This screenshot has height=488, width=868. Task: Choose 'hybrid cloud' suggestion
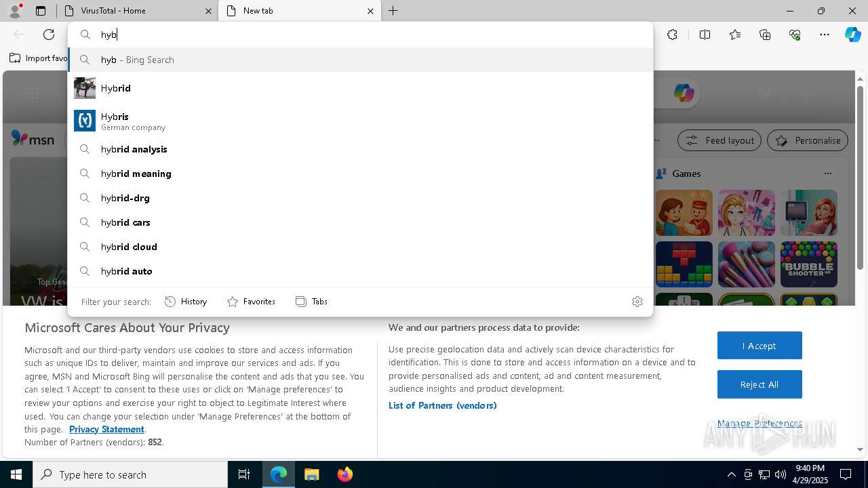(361, 247)
